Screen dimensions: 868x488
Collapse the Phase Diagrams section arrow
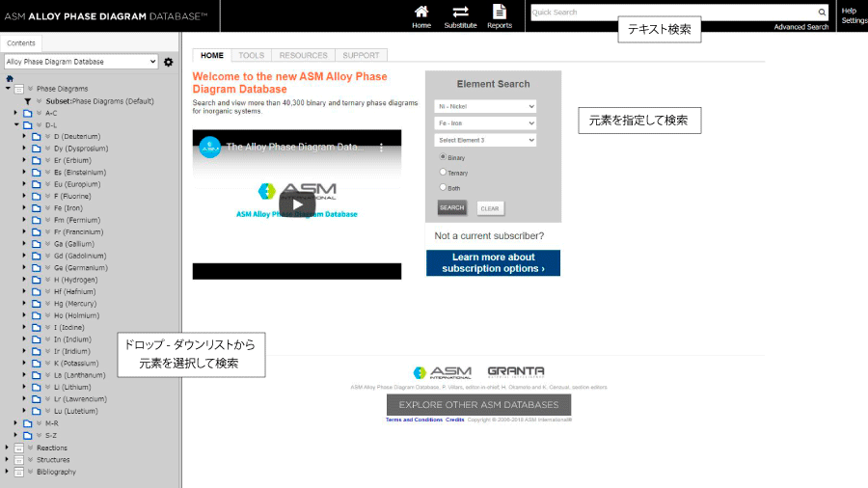8,89
